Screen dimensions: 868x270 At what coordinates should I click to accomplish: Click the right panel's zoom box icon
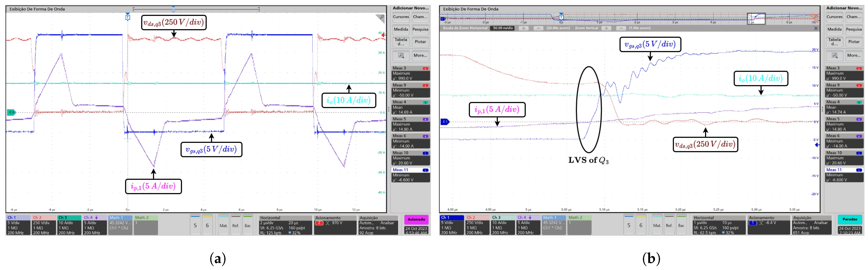[x=834, y=55]
